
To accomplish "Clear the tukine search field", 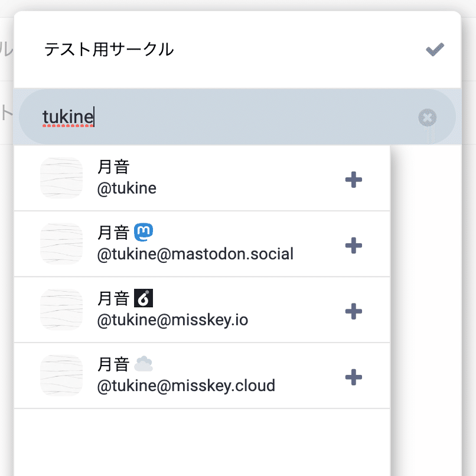I will (x=427, y=118).
